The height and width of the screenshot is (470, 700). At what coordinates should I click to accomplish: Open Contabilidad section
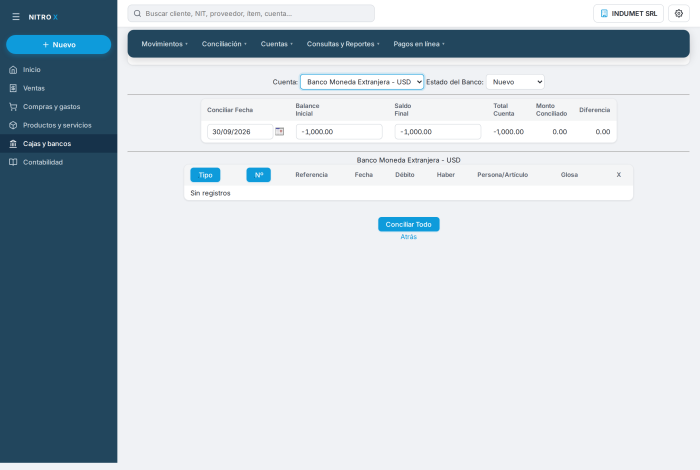[58, 162]
